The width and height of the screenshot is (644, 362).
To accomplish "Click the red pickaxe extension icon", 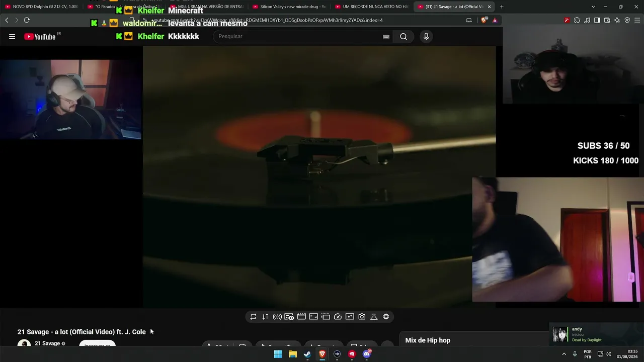I will pyautogui.click(x=567, y=20).
